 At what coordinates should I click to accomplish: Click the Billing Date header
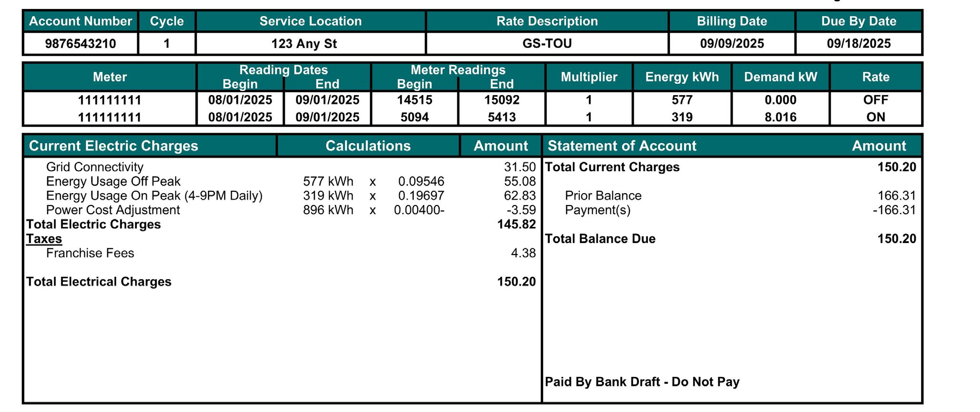732,21
